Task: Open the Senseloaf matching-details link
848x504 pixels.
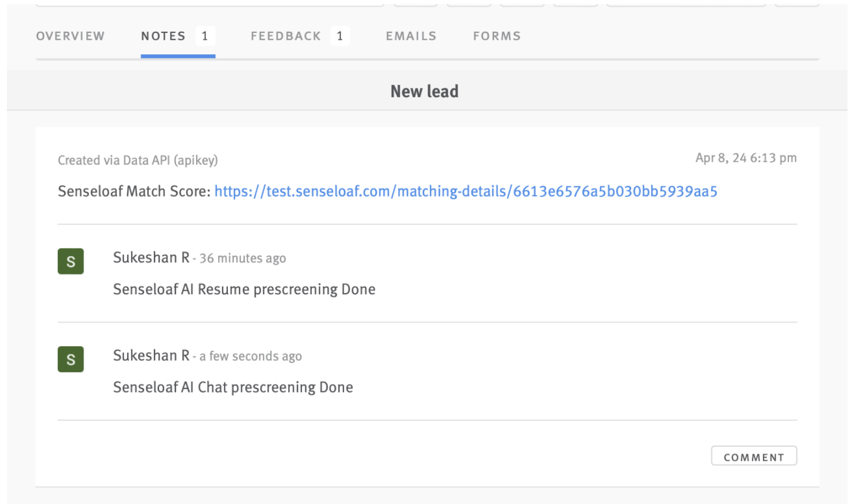Action: click(466, 191)
